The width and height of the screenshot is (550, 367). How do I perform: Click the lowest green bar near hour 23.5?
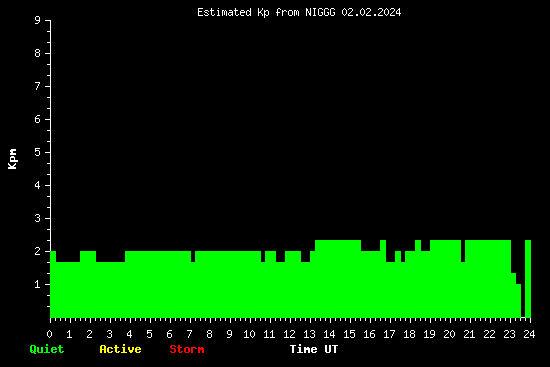(519, 301)
